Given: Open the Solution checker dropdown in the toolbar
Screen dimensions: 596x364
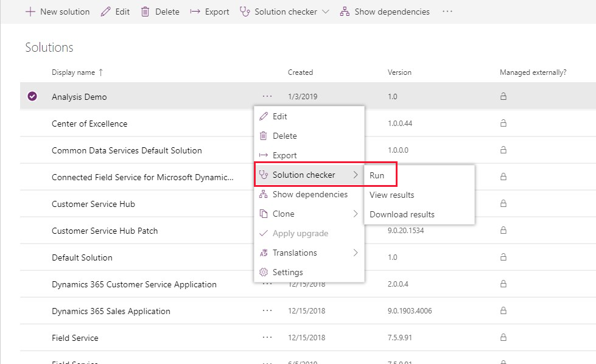Looking at the screenshot, I should (325, 11).
